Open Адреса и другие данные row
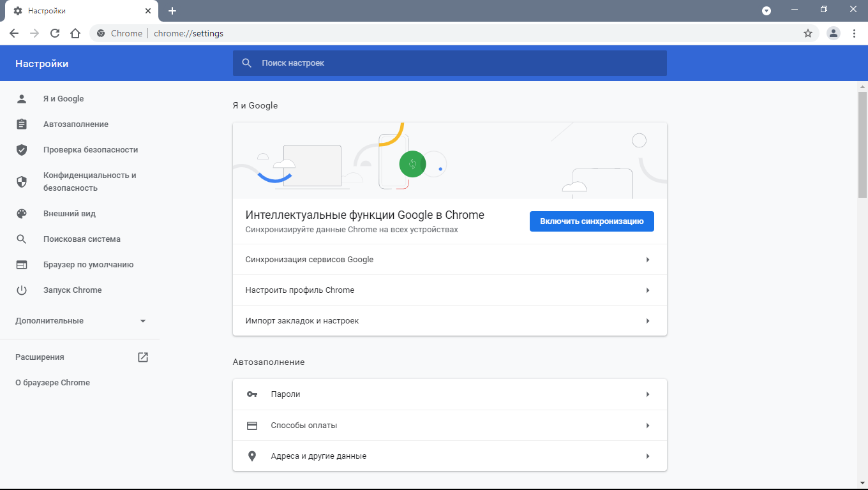 pos(450,456)
